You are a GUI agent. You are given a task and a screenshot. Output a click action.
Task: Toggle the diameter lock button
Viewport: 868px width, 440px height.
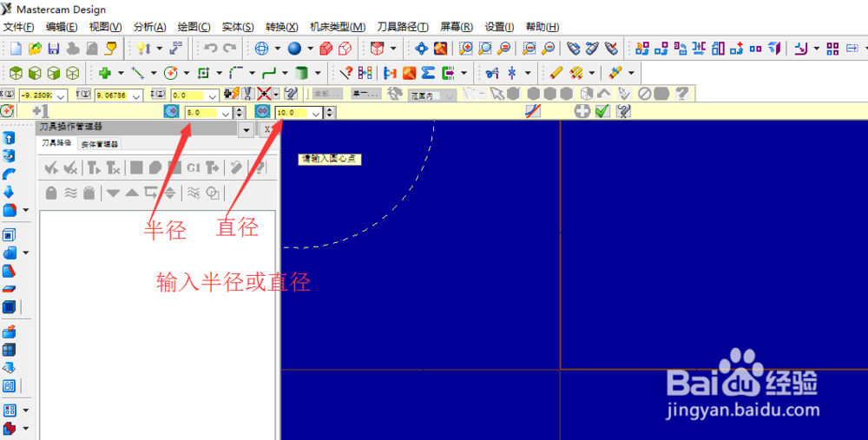click(x=262, y=112)
